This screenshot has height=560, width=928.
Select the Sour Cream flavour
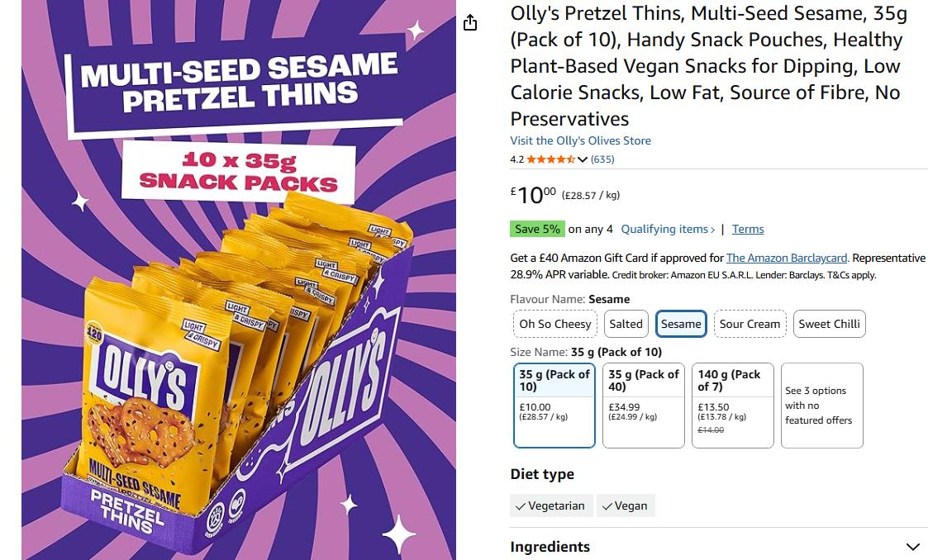(750, 324)
